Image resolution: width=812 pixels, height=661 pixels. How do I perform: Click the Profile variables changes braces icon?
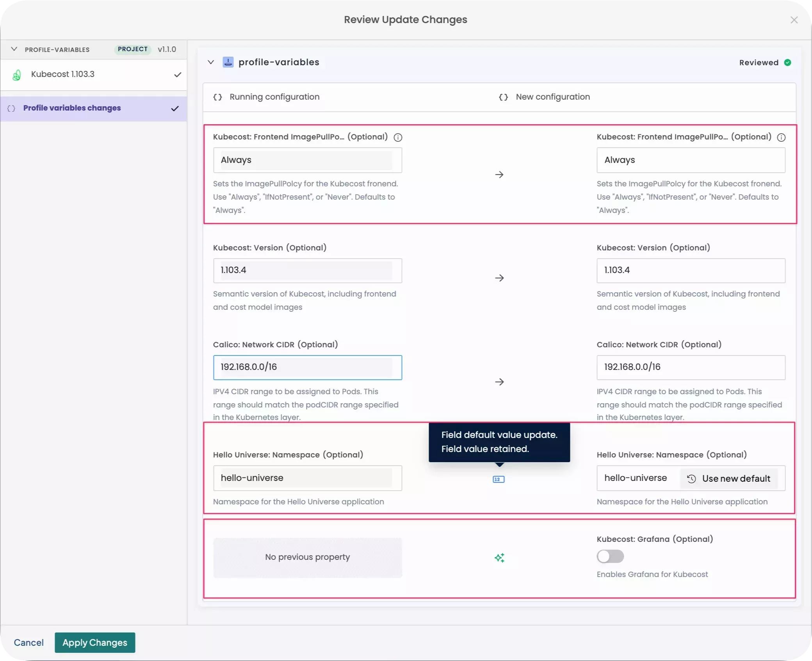11,108
